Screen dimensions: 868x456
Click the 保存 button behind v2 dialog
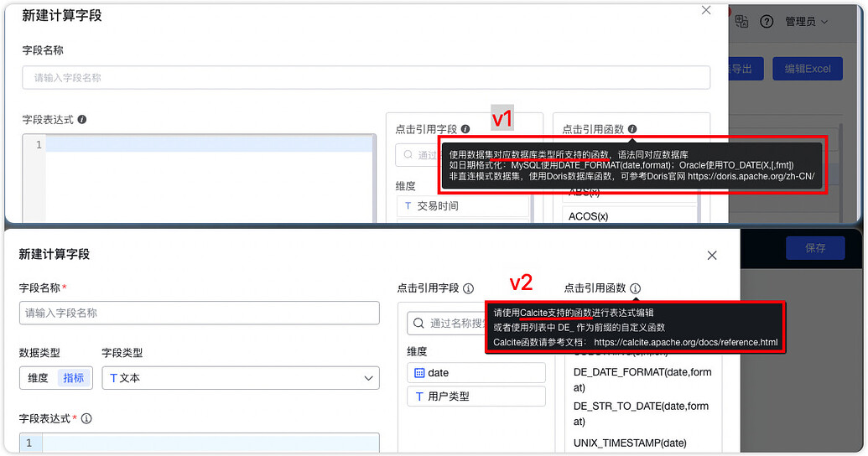[815, 248]
